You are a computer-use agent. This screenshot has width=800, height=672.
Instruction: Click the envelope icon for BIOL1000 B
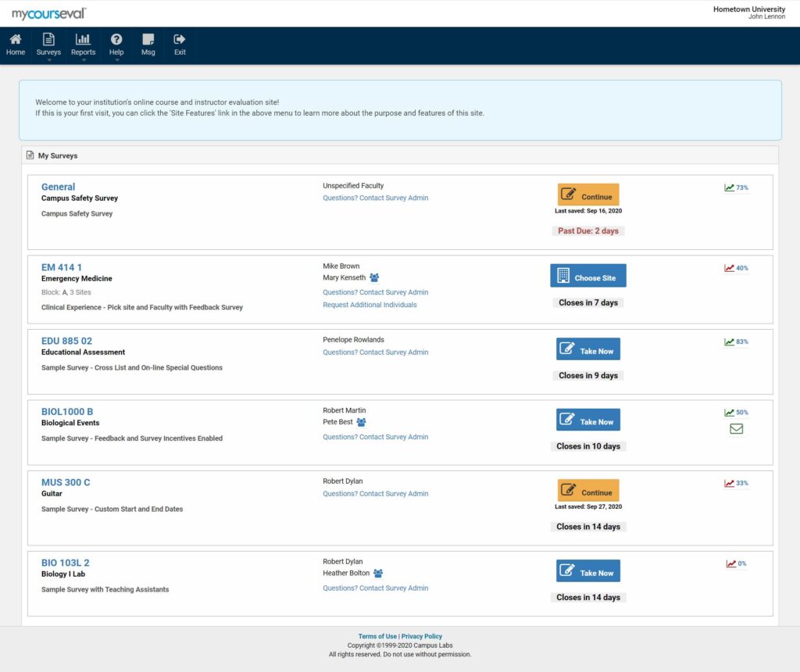point(736,429)
